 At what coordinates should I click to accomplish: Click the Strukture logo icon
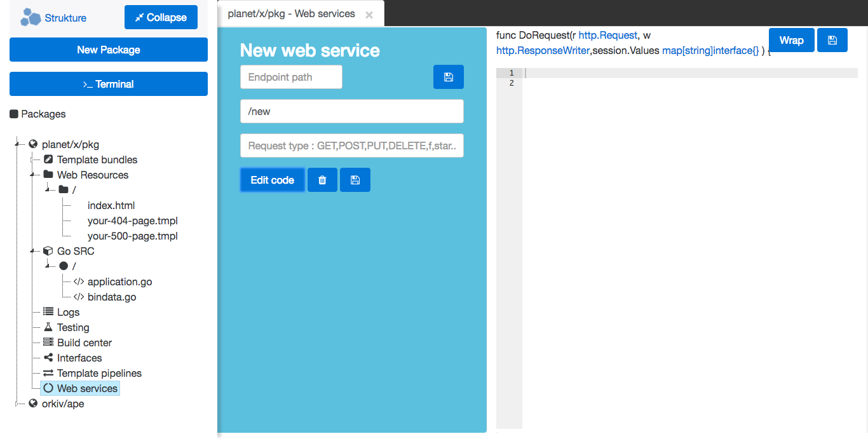coord(30,17)
